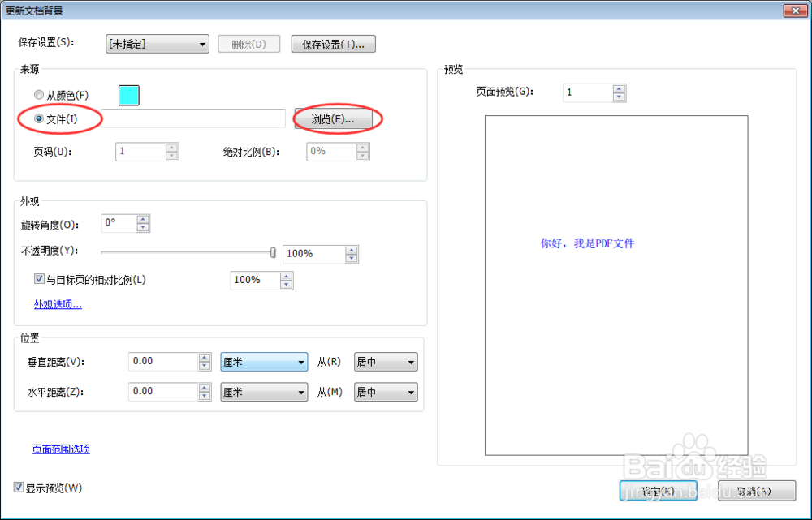Viewport: 812px width, 520px height.
Task: Click the 浏览(E)... browse button
Action: pos(333,119)
